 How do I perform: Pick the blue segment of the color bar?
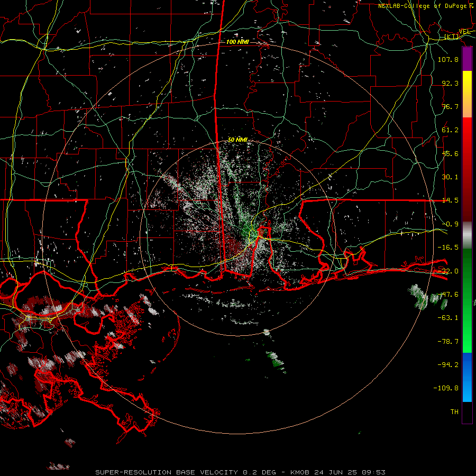(467, 377)
